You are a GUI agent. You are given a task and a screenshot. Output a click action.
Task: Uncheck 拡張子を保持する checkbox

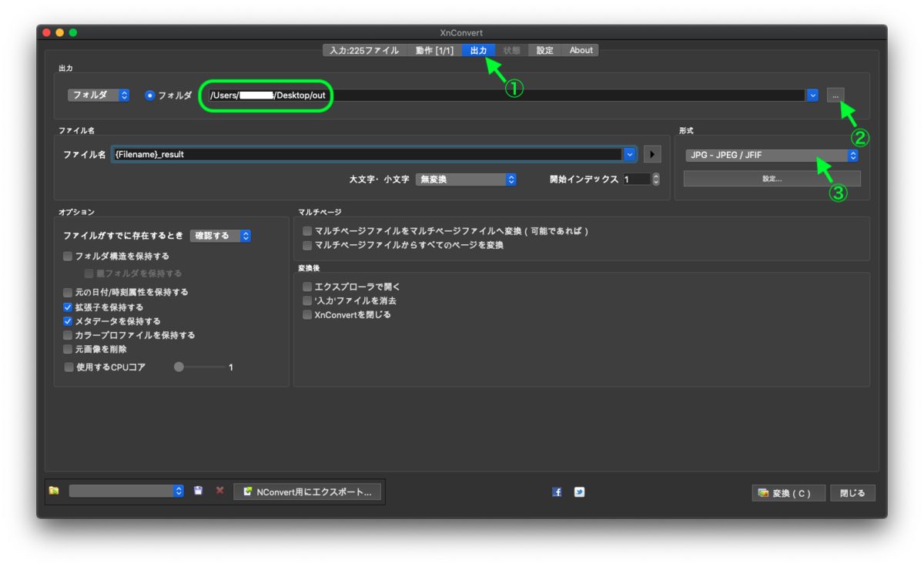(68, 307)
